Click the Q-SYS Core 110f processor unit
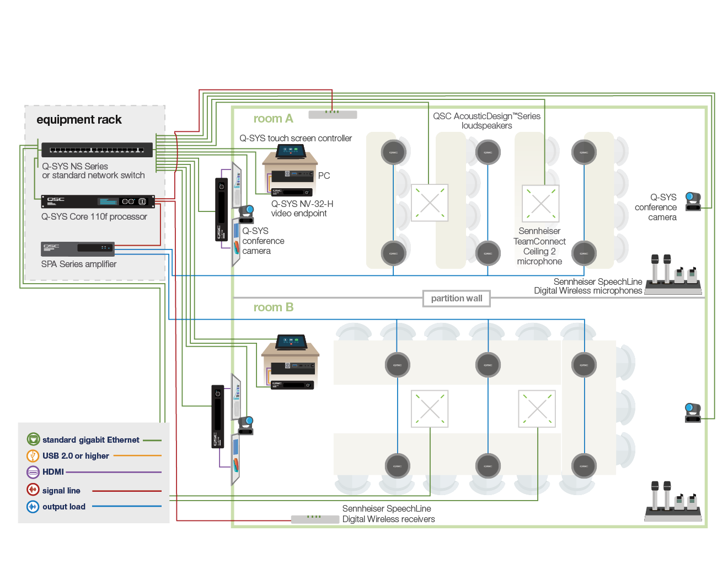This screenshot has height=563, width=728. point(98,201)
